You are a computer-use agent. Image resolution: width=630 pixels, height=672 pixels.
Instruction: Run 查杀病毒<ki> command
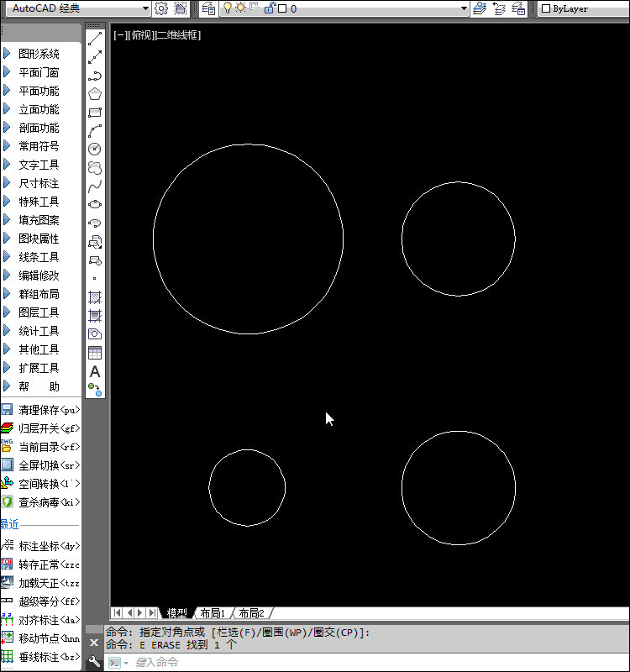coord(40,502)
